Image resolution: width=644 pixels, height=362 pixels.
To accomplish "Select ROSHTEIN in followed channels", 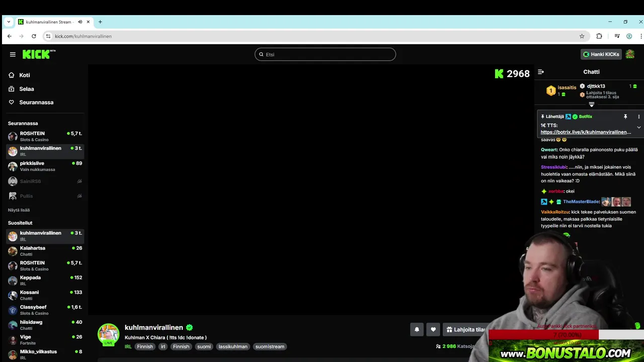I will (x=45, y=136).
